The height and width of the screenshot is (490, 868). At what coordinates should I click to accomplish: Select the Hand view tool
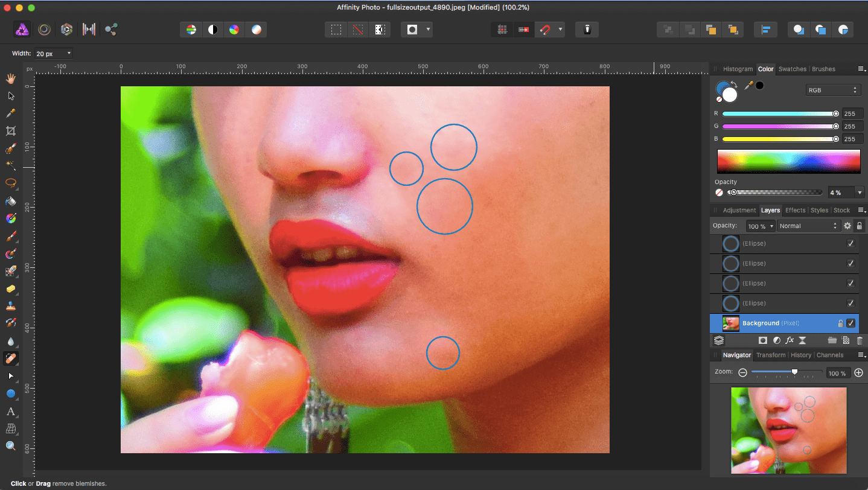[11, 78]
